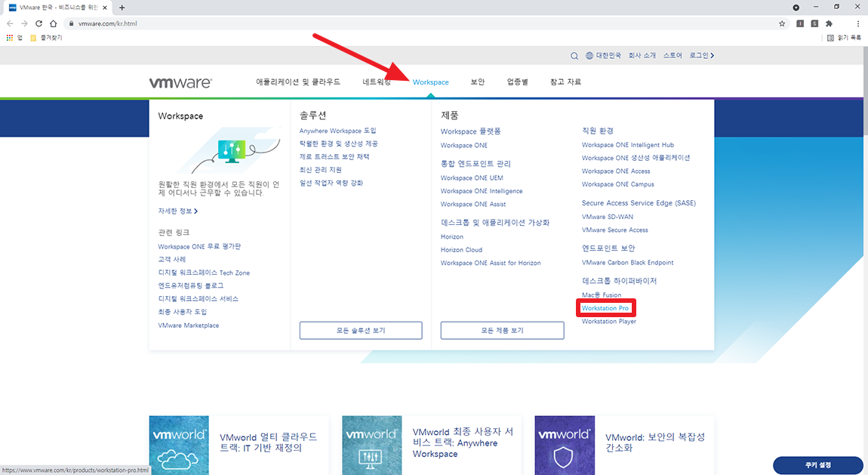
Task: Open 엔드유저컴퓨팅 블로그 link
Action: click(x=190, y=285)
